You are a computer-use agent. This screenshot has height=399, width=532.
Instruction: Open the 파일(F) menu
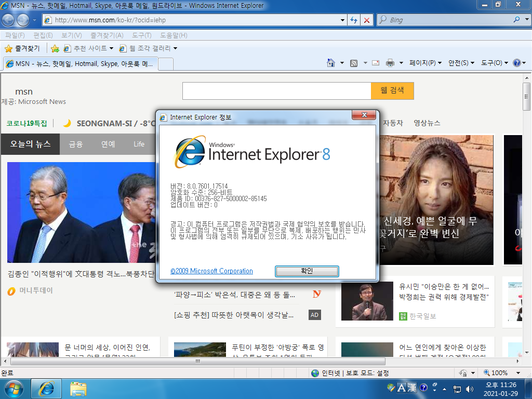(x=15, y=35)
